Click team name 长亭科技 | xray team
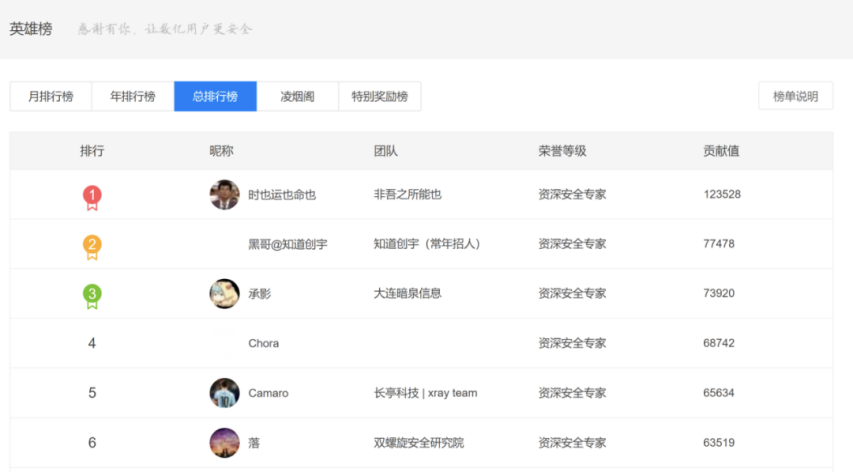 [x=425, y=393]
